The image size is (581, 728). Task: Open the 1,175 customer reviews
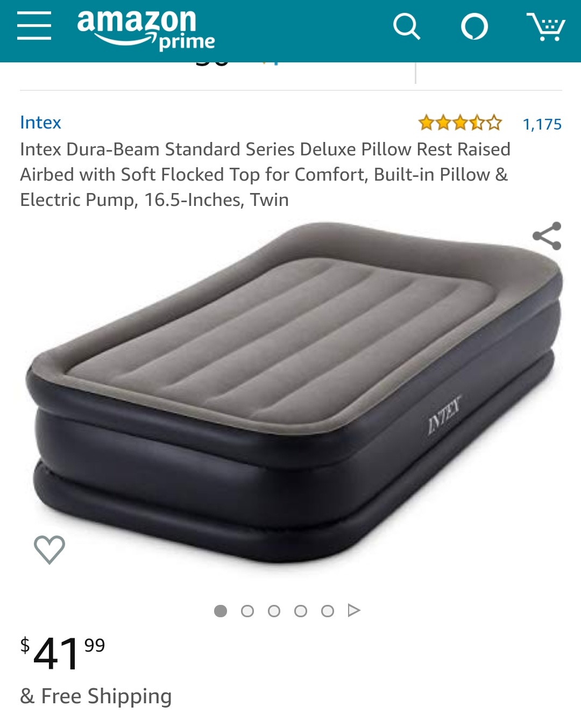pyautogui.click(x=542, y=124)
